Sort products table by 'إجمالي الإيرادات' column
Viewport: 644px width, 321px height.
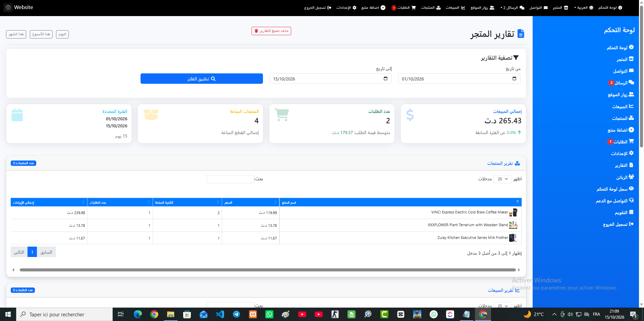(49, 202)
